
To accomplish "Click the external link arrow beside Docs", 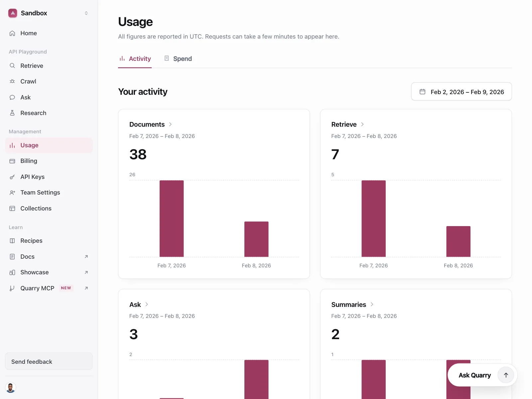I will (86, 257).
